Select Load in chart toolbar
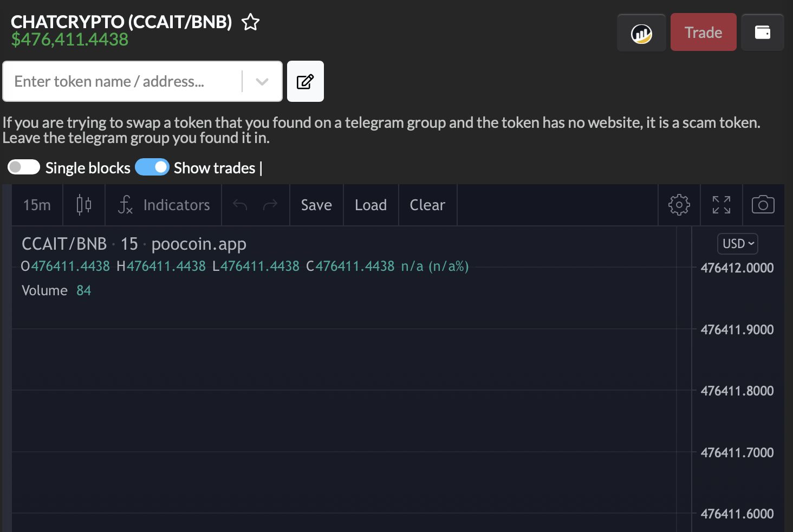 tap(370, 205)
